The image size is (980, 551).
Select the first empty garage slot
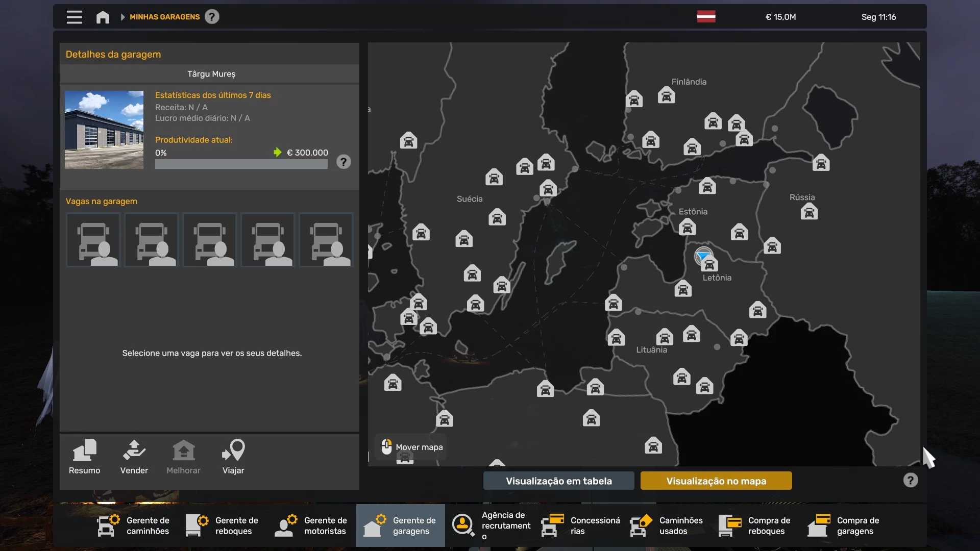(x=93, y=240)
